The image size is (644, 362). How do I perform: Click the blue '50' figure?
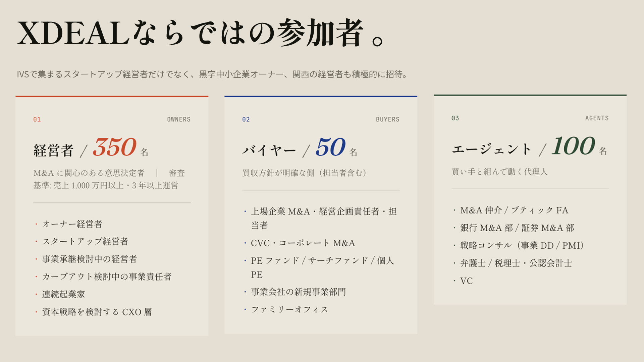point(330,147)
